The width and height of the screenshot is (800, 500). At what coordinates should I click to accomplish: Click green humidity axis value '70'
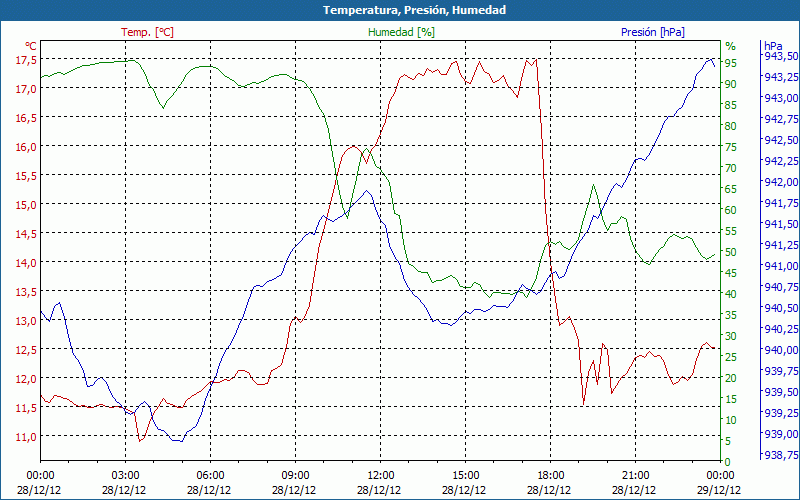(x=731, y=168)
